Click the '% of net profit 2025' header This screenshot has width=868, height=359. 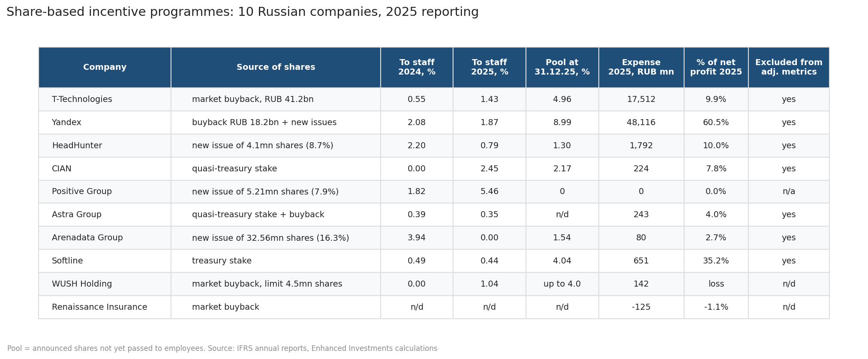(x=716, y=67)
